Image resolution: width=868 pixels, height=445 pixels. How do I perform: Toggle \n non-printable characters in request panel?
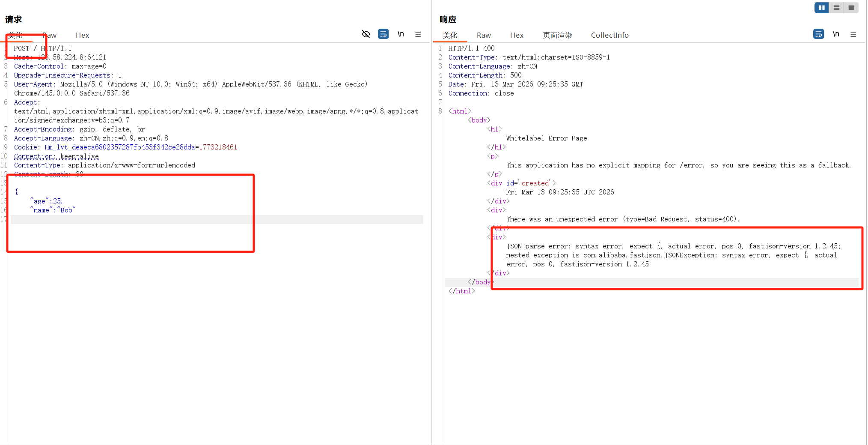(401, 34)
